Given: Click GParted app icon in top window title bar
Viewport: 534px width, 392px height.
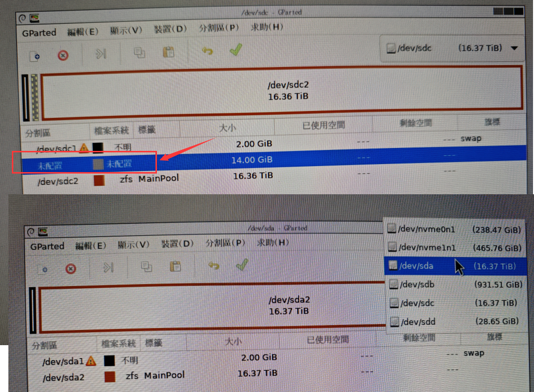Looking at the screenshot, I should click(35, 18).
